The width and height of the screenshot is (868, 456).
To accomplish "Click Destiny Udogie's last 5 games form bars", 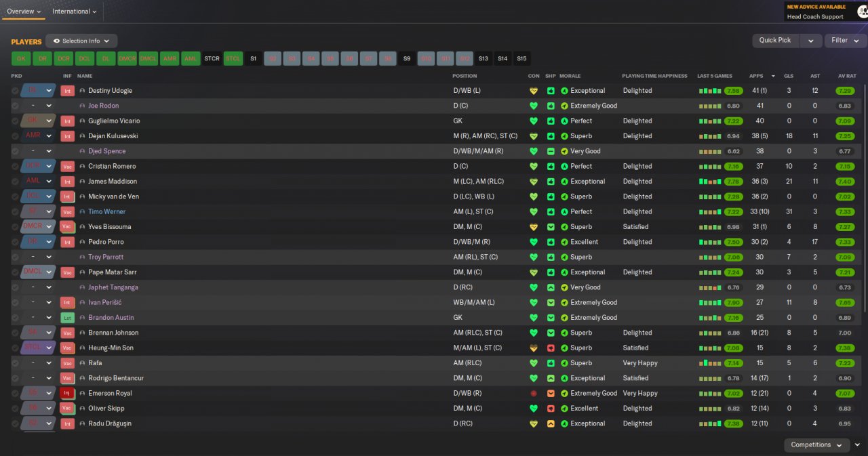I will (710, 91).
